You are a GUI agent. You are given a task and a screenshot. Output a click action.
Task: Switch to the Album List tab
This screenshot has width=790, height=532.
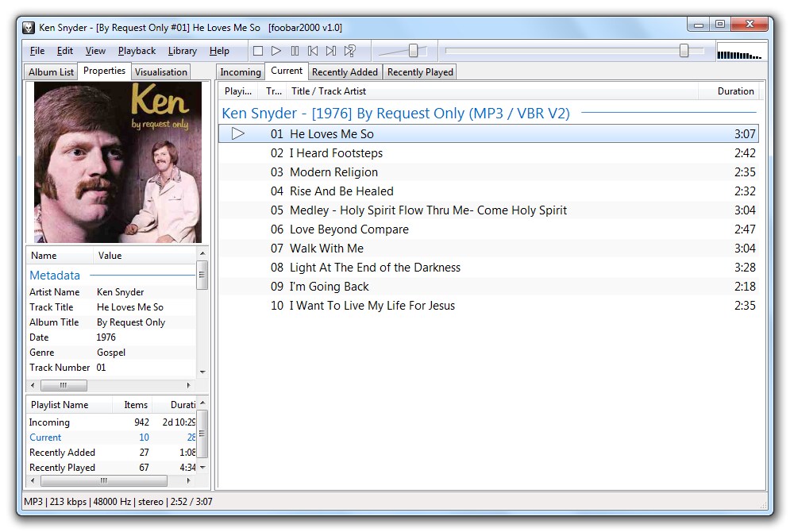click(51, 72)
